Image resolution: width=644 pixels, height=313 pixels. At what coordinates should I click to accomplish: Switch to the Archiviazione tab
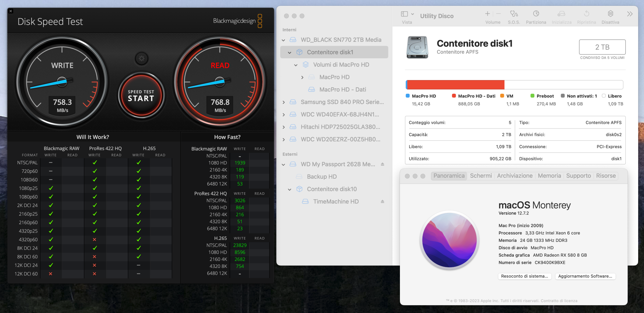pyautogui.click(x=515, y=176)
